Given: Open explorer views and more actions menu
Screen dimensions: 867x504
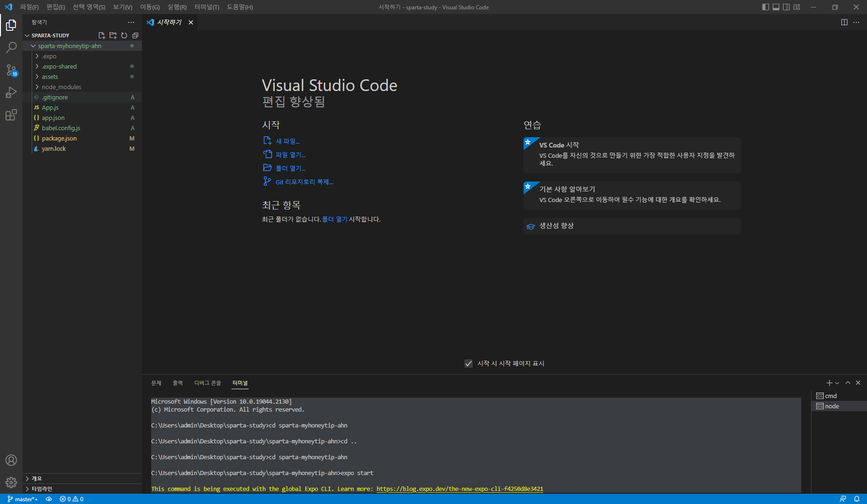Looking at the screenshot, I should click(x=131, y=22).
